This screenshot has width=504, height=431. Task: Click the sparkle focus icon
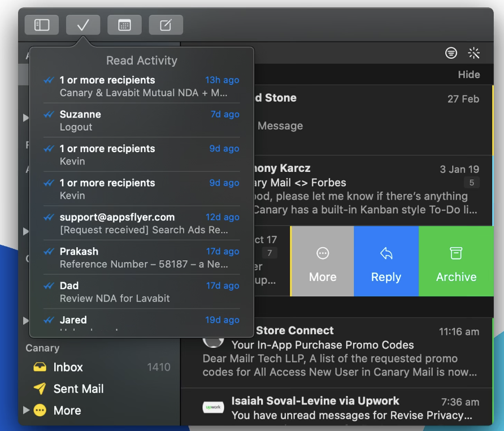[474, 53]
